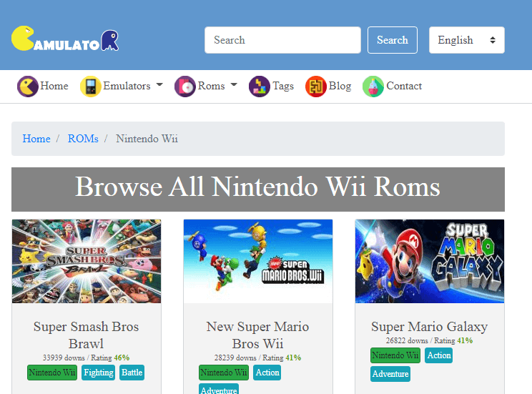532x394 pixels.
Task: Open the New Super Mario Bros Wii title
Action: [x=258, y=335]
